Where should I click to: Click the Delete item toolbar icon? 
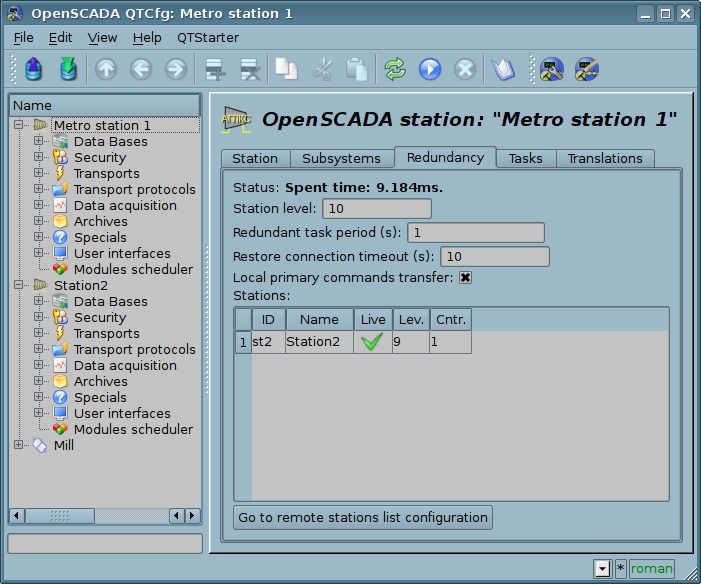click(250, 69)
